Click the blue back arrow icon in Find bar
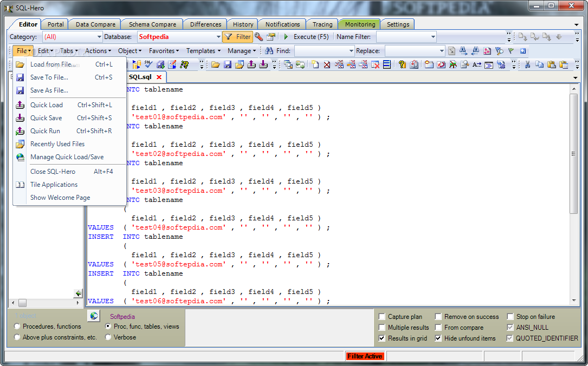 click(x=523, y=50)
